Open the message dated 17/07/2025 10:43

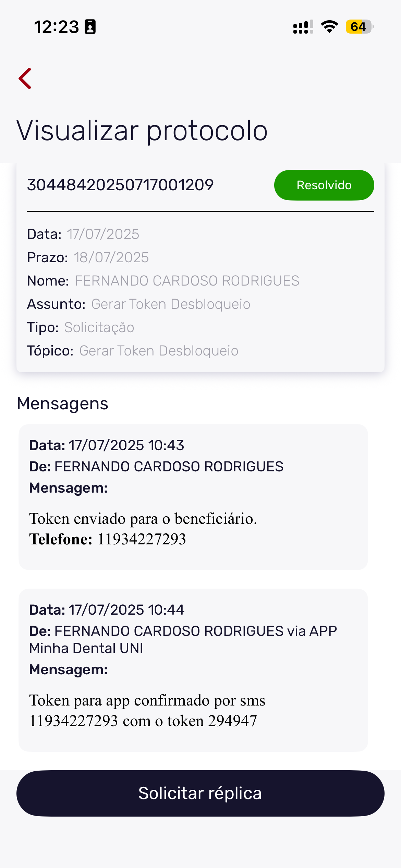coord(193,497)
